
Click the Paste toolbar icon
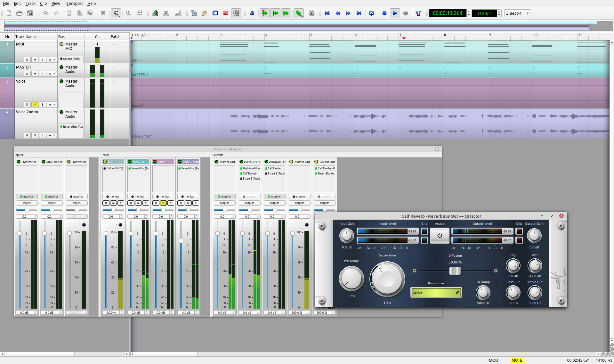click(90, 13)
